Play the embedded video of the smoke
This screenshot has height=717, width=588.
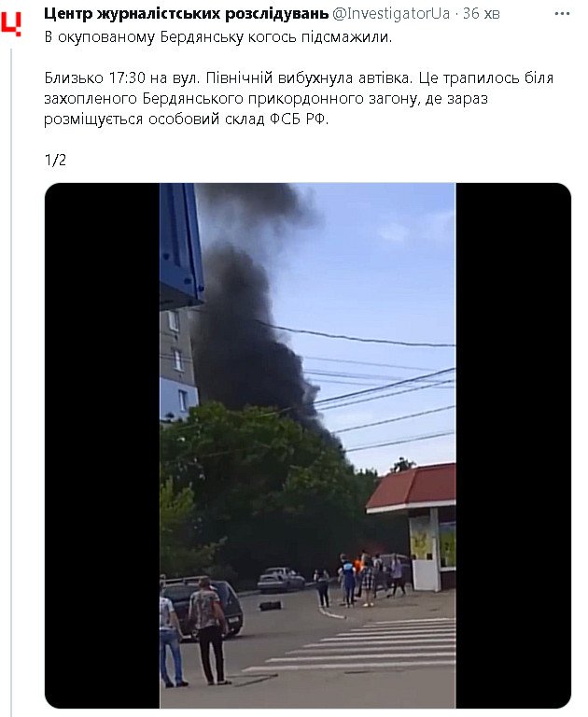click(308, 445)
